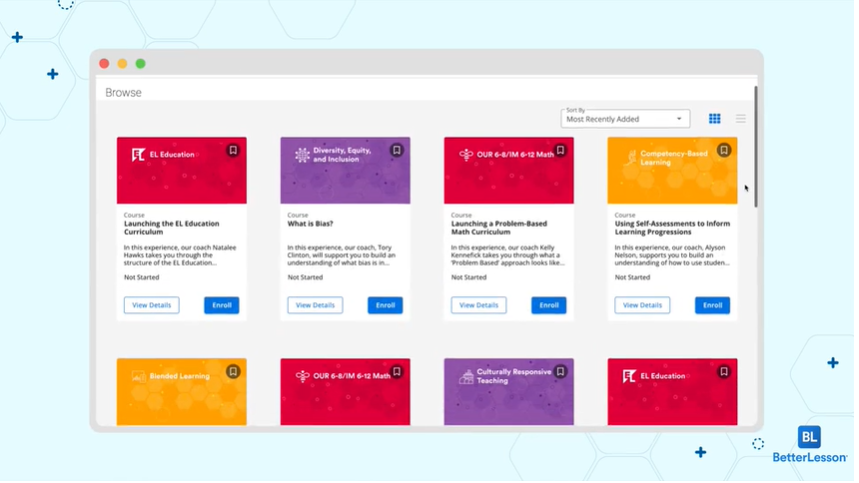Open the Culturally Responsive Teaching banner
This screenshot has height=483, width=859.
click(512, 394)
